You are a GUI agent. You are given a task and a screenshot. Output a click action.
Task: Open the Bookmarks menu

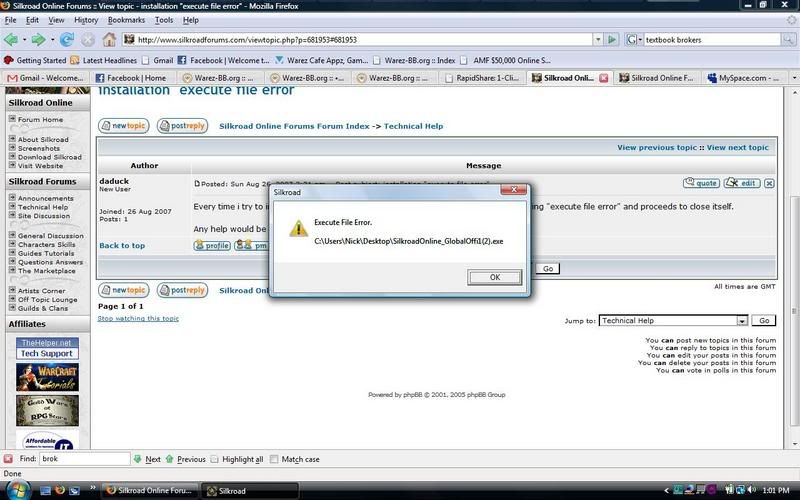(127, 20)
